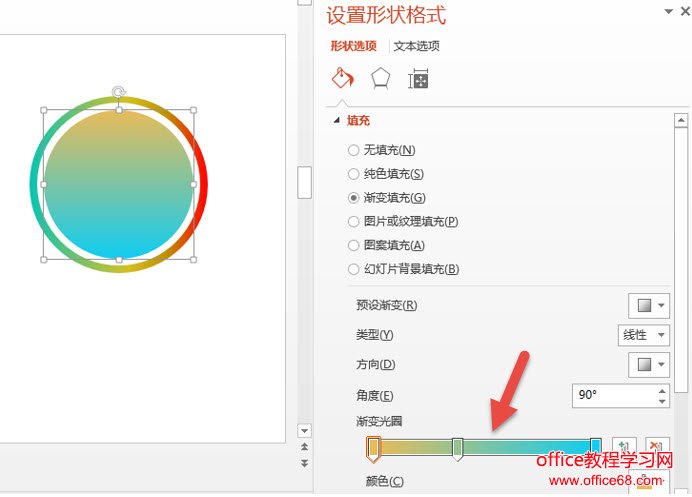Screen dimensions: 692x497
Task: Click the pane scrollbar up arrow
Action: 681,120
